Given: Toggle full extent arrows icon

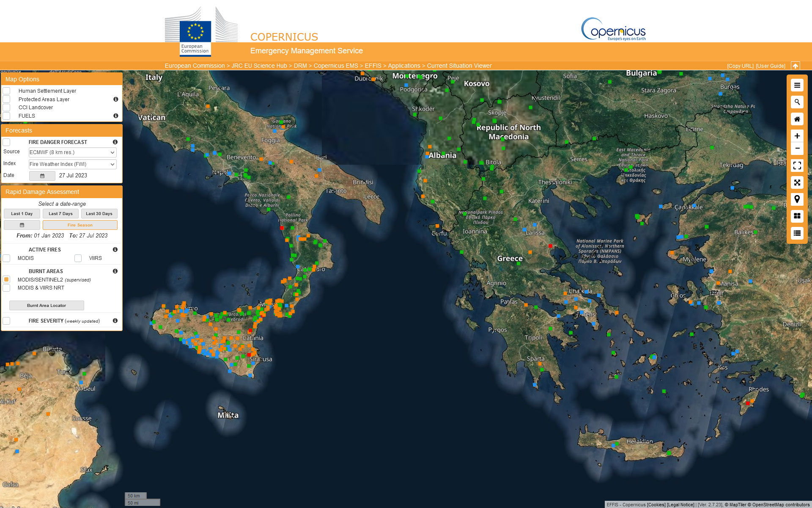Looking at the screenshot, I should (x=797, y=182).
